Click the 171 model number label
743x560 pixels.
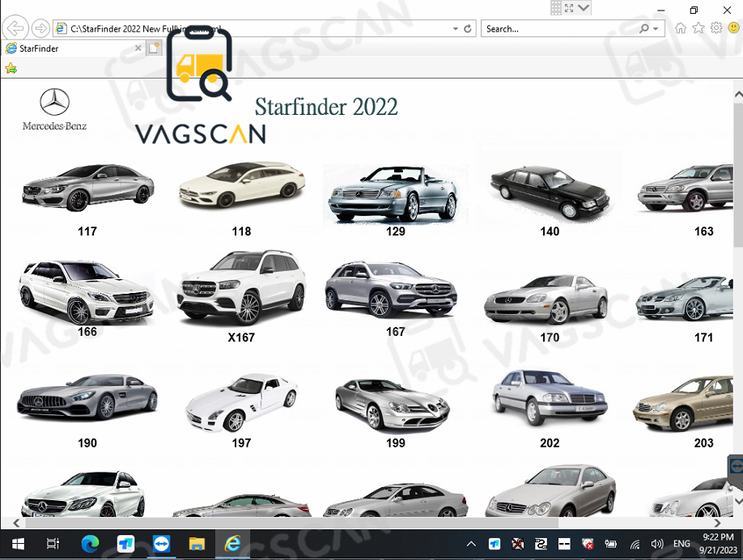coord(703,337)
